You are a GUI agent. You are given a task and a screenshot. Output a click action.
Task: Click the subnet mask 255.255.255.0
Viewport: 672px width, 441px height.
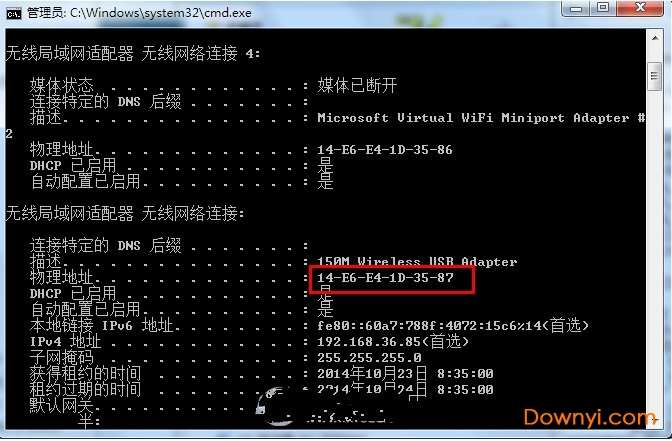[x=369, y=357]
